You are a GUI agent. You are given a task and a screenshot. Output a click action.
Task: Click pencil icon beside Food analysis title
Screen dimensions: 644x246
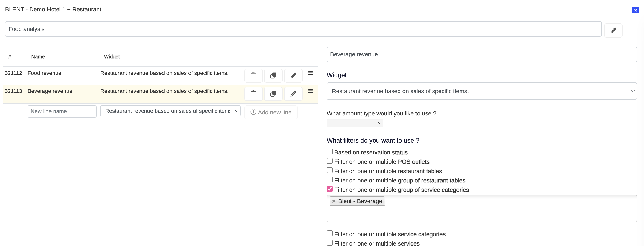[x=613, y=31]
